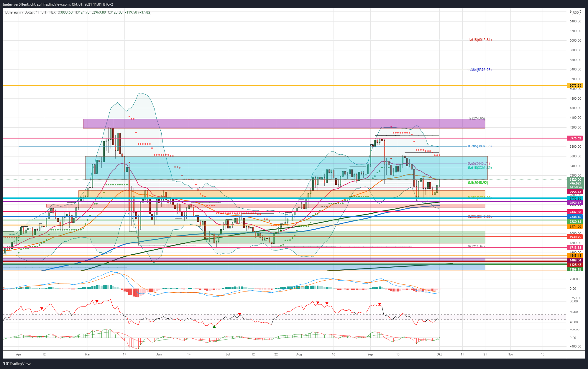This screenshot has height=369, width=588.
Task: Click the 1.618(6013.81) Fibonacci level label
Action: [x=480, y=40]
